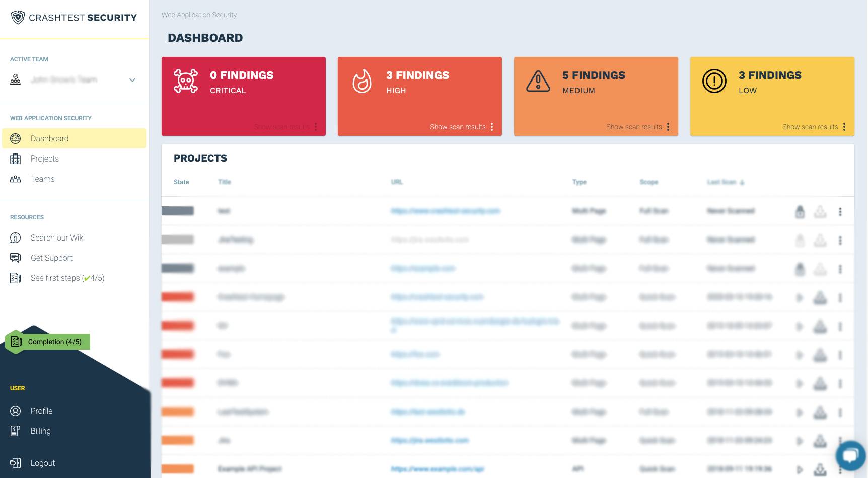The image size is (868, 478).
Task: Expand the active team dropdown chevron
Action: click(132, 80)
